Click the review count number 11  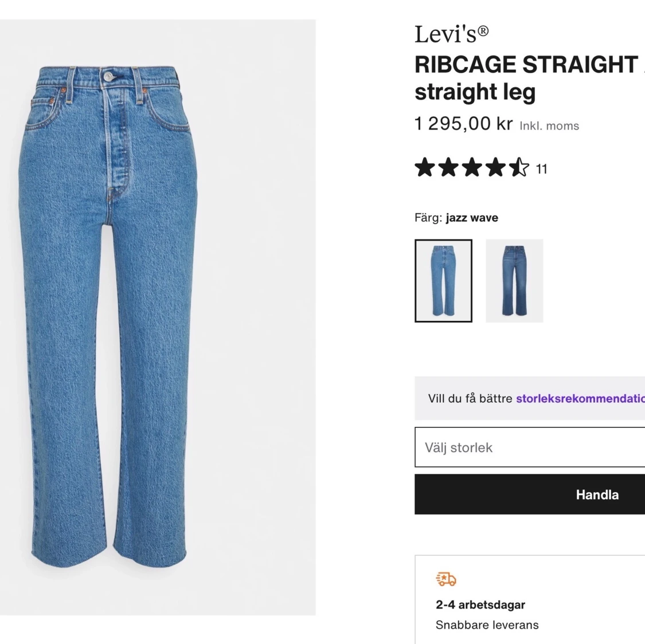point(542,168)
